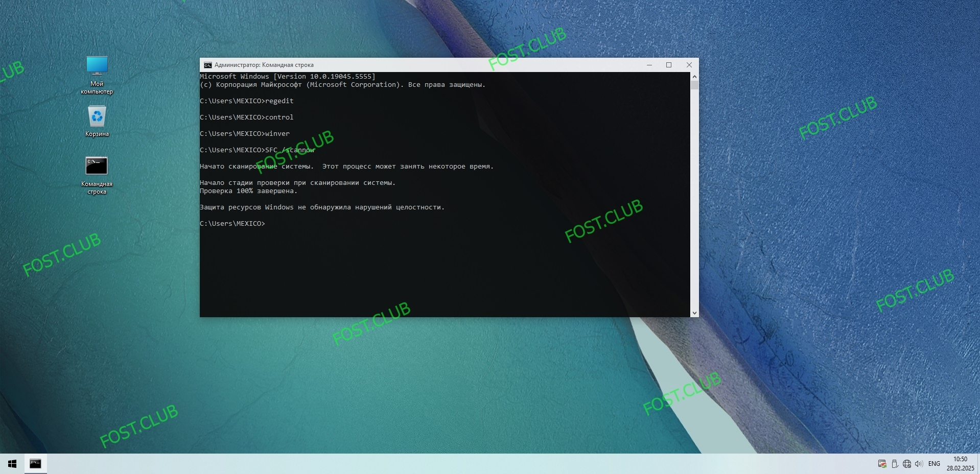Click the last empty prompt C:\Users\MEXICO>
The image size is (980, 474).
coord(232,224)
